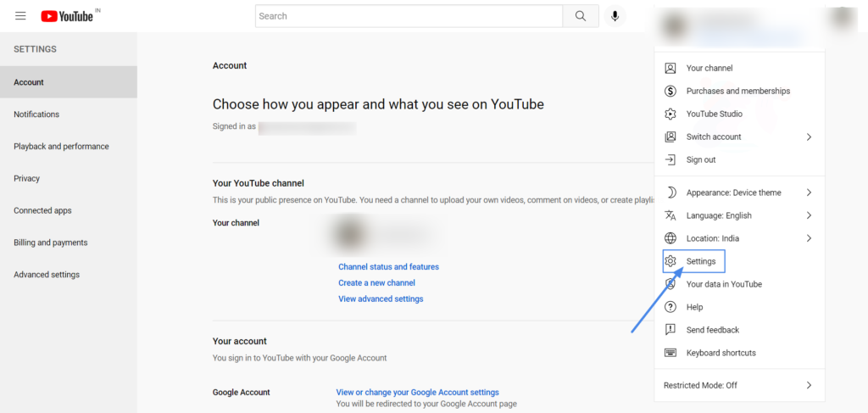Click the search magnifier button
Screen dimensions: 868x413
coord(581,16)
